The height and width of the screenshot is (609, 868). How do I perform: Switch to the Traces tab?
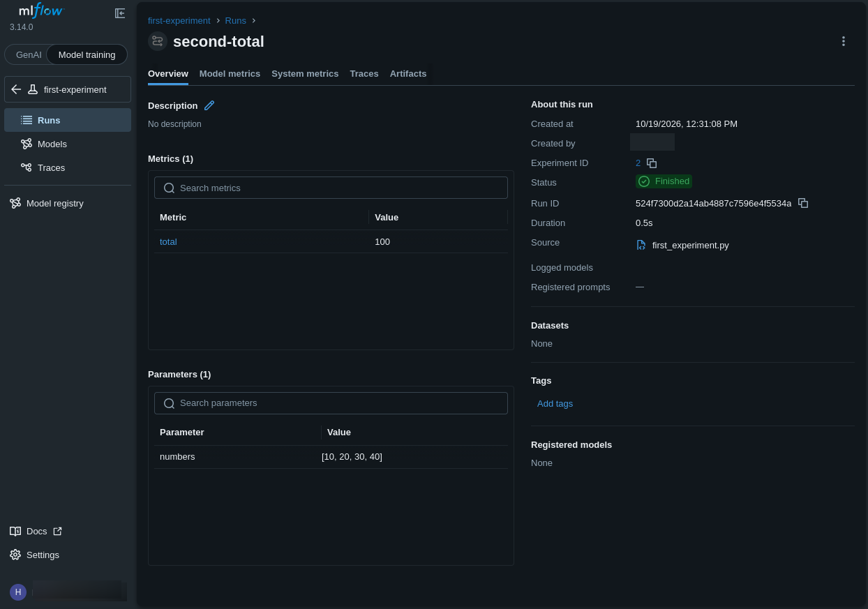tap(364, 73)
